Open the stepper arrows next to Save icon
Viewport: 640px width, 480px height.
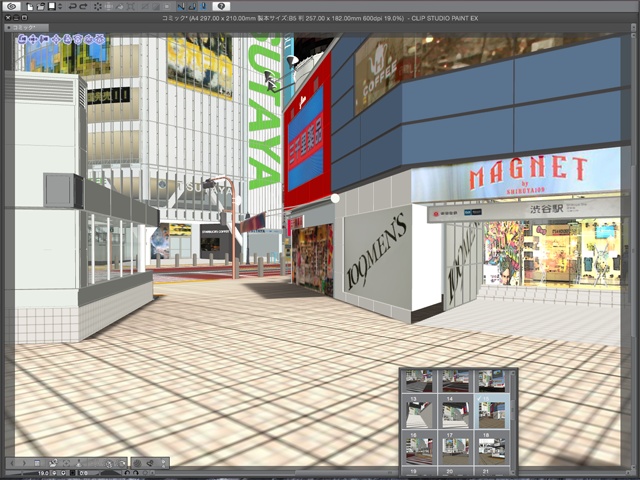pyautogui.click(x=60, y=7)
